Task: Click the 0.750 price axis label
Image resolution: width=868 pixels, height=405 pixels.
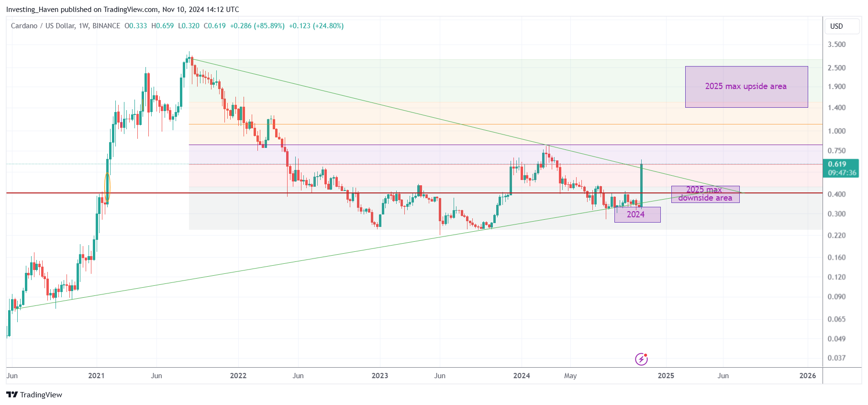Action: (x=836, y=151)
